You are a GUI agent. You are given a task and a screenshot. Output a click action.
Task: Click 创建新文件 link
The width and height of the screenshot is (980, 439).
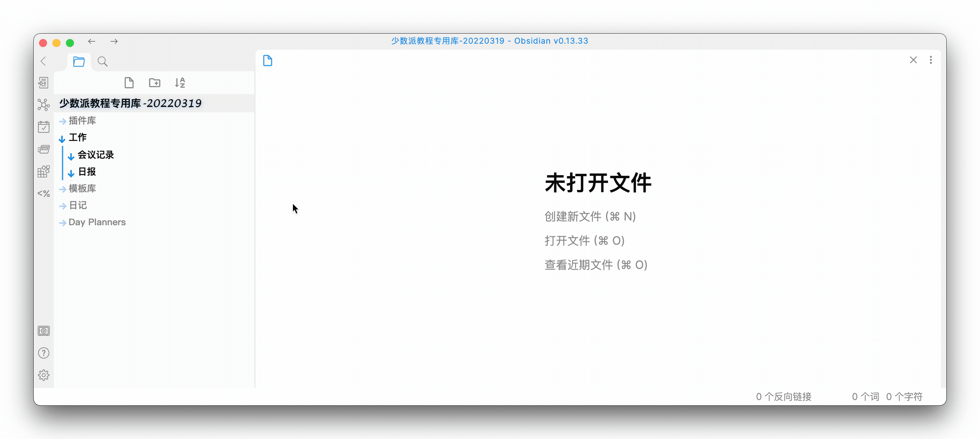(x=590, y=217)
